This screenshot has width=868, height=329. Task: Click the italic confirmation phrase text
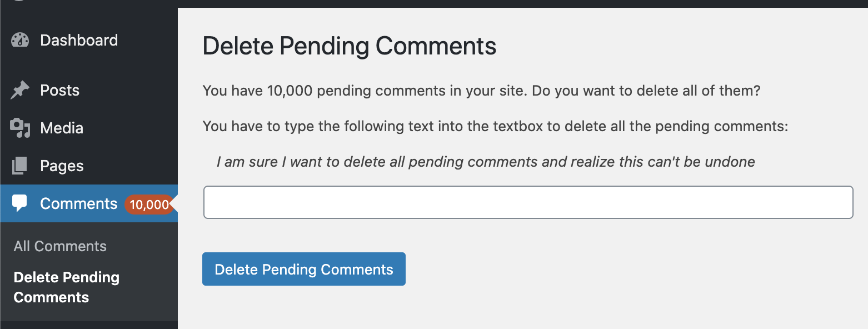click(x=486, y=162)
